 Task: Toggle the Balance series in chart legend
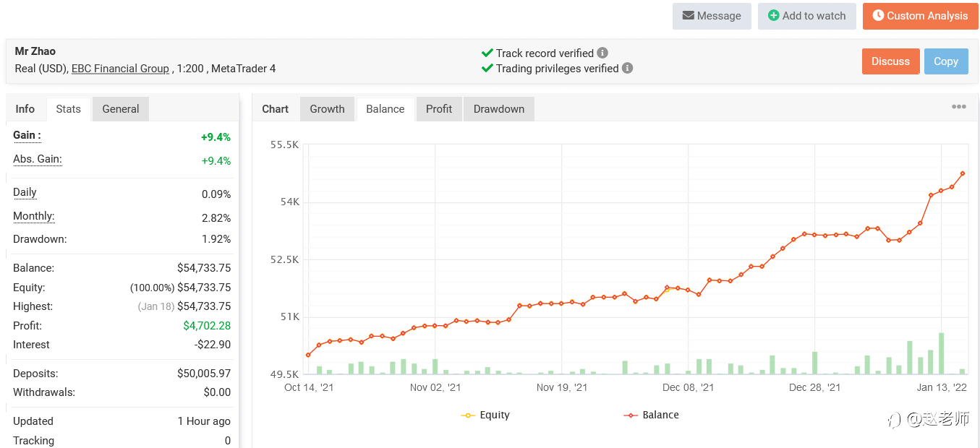tap(651, 415)
